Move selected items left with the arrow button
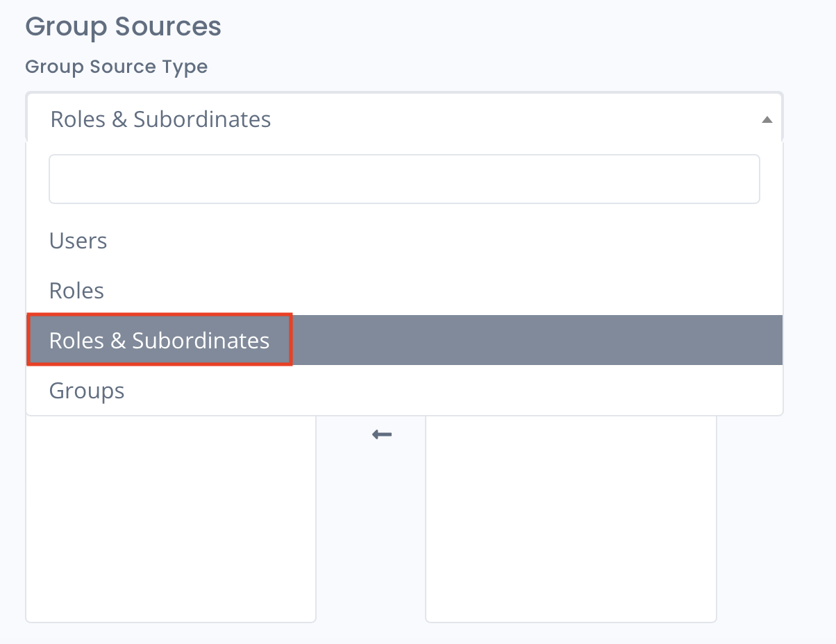Image resolution: width=836 pixels, height=644 pixels. 382,434
